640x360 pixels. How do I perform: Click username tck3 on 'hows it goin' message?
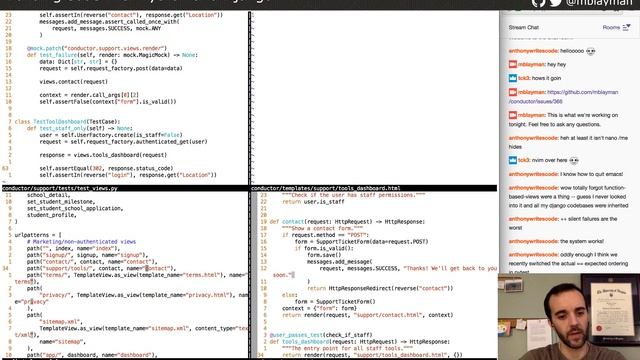[x=524, y=78]
